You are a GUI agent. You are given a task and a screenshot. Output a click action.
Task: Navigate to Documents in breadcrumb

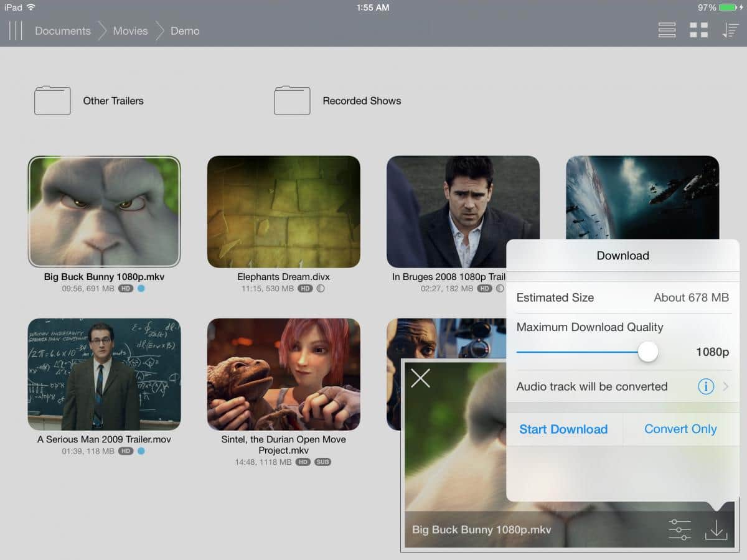click(x=62, y=30)
